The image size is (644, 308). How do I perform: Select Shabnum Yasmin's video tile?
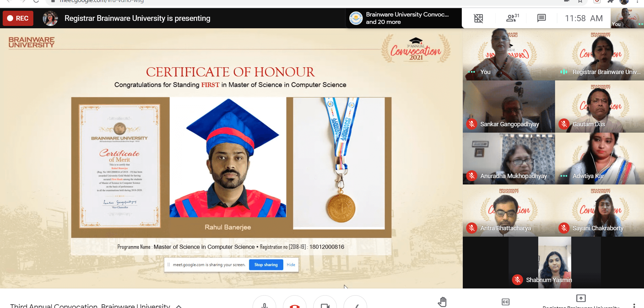[x=553, y=263]
